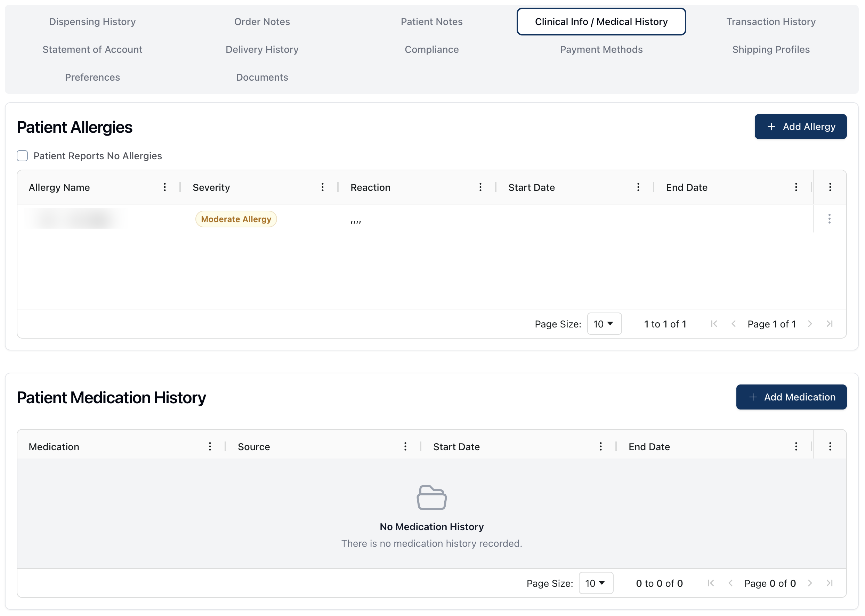Open the Allergy Name column menu
Screen dimensions: 865x616
click(x=165, y=187)
